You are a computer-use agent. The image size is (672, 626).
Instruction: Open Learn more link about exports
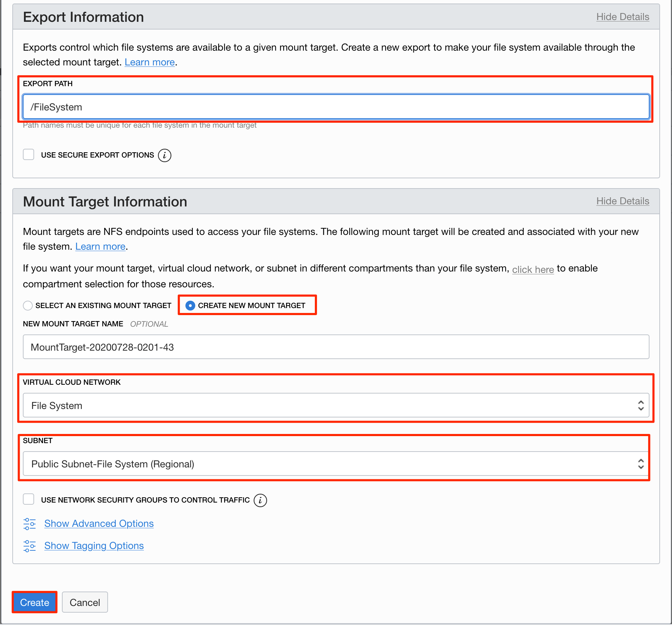tap(150, 62)
